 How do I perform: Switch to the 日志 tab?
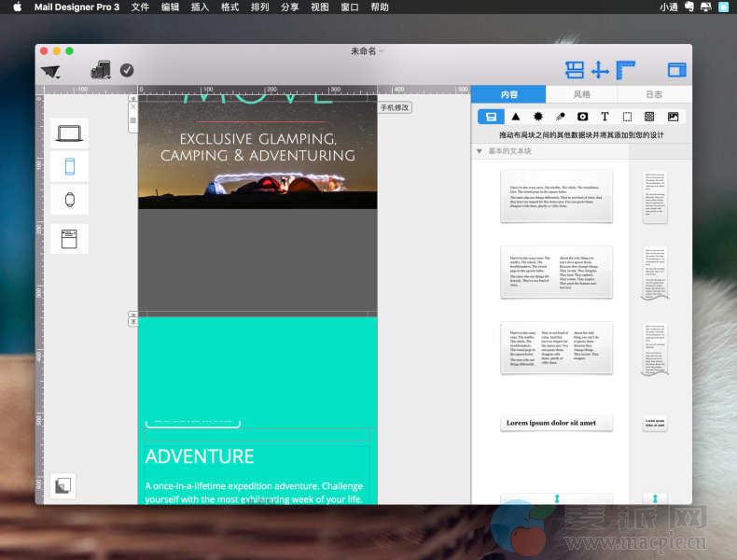click(654, 94)
